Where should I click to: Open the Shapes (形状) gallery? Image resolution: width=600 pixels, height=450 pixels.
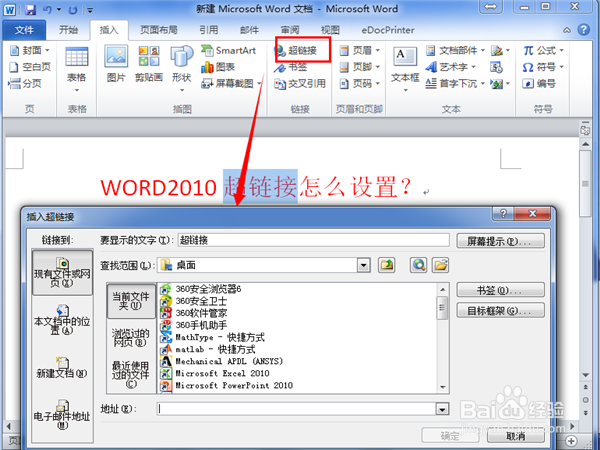coord(181,69)
